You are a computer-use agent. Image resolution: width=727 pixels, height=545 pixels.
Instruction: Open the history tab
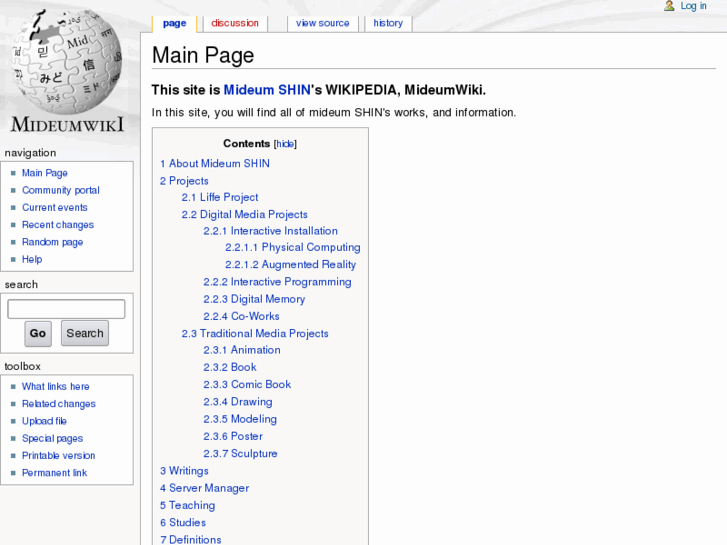388,23
